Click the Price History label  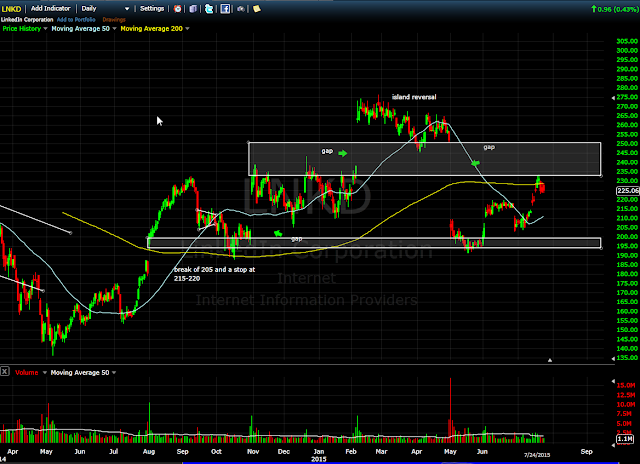(22, 29)
